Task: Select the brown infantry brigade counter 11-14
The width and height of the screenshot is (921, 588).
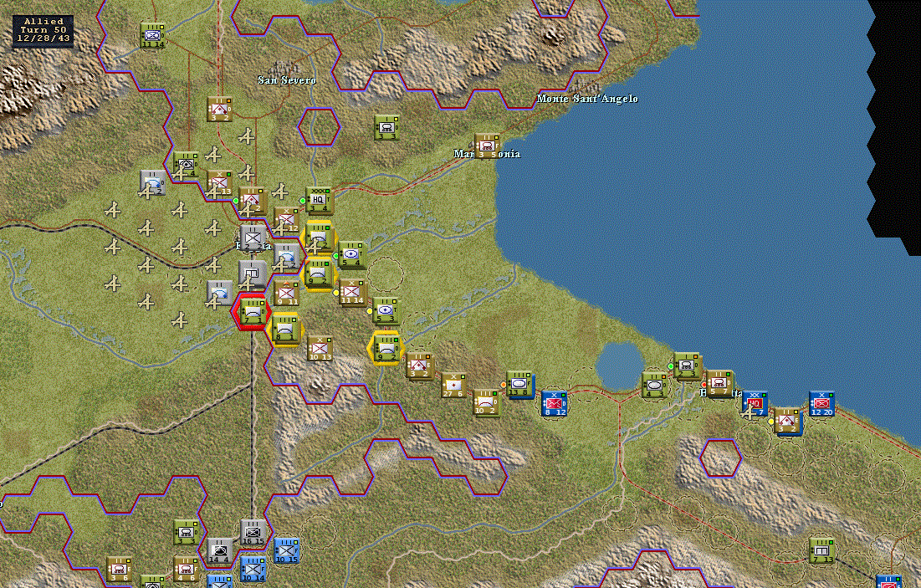Action: click(x=352, y=292)
